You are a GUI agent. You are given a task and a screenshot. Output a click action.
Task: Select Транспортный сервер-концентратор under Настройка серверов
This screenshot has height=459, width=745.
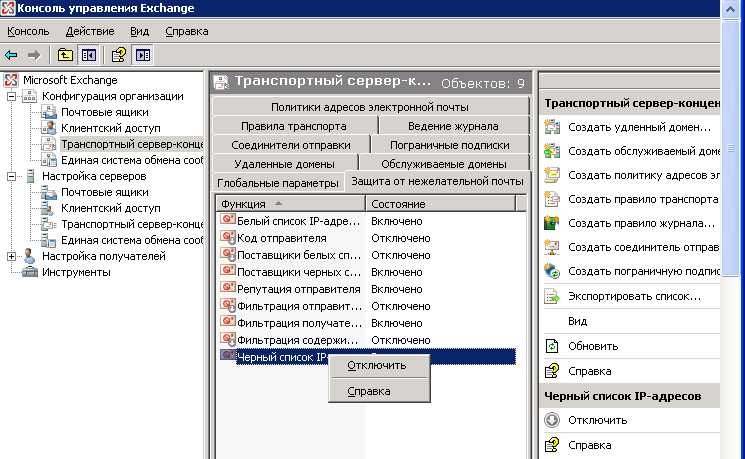pyautogui.click(x=132, y=224)
